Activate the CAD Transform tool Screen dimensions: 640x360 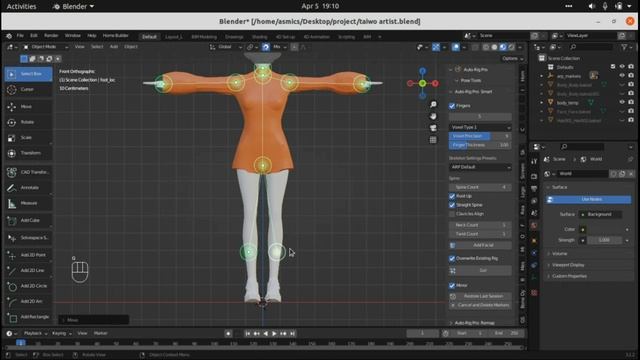click(x=28, y=172)
